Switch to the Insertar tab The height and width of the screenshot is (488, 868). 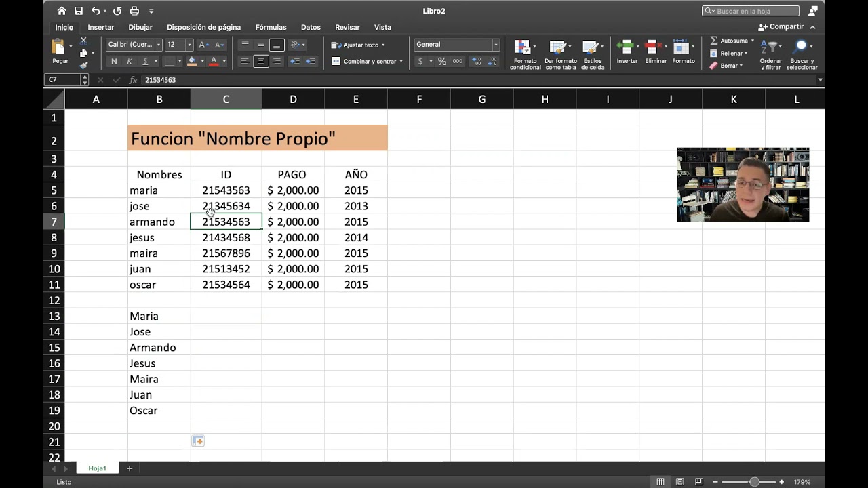click(x=100, y=27)
